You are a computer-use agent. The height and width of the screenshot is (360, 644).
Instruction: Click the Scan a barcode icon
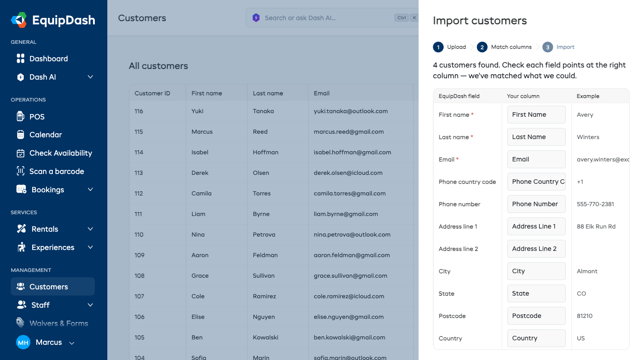point(21,171)
